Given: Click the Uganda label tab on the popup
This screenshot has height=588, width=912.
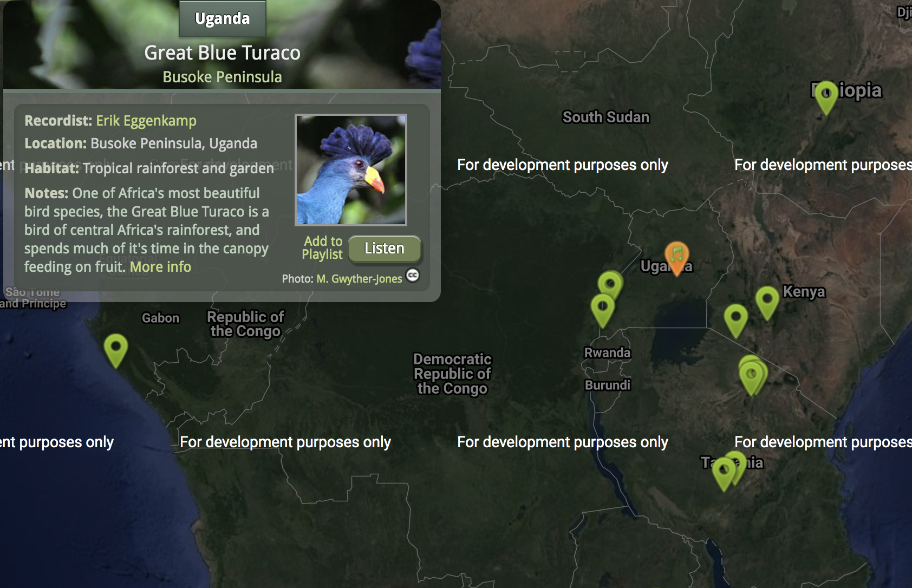Looking at the screenshot, I should coord(222,18).
